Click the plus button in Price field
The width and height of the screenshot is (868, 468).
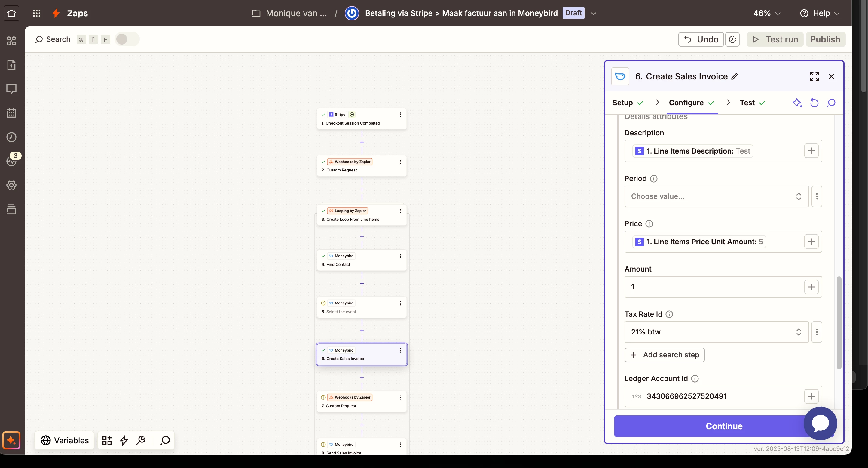pyautogui.click(x=811, y=242)
